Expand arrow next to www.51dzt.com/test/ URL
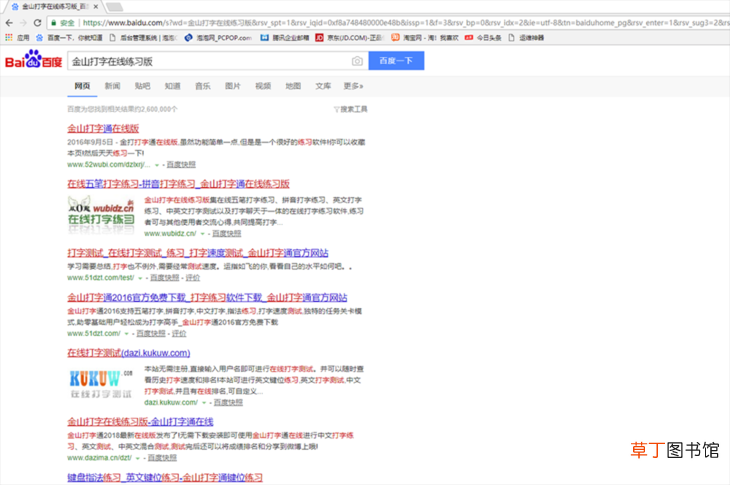730x485 pixels. 140,278
